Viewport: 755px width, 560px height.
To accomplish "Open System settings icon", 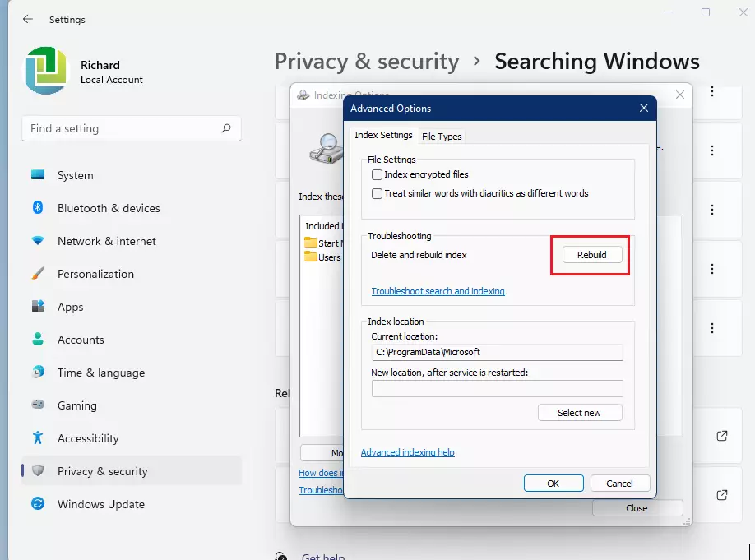I will pos(38,175).
